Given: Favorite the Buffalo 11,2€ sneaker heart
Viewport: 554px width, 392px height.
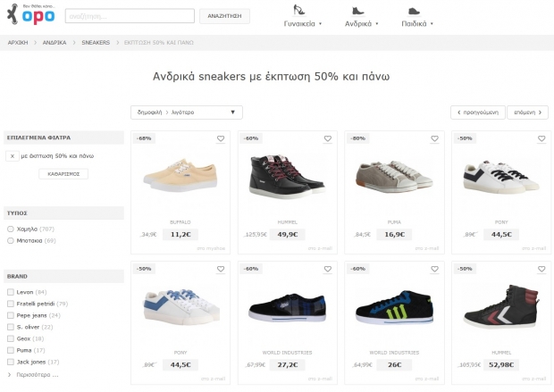Looking at the screenshot, I should pyautogui.click(x=221, y=138).
